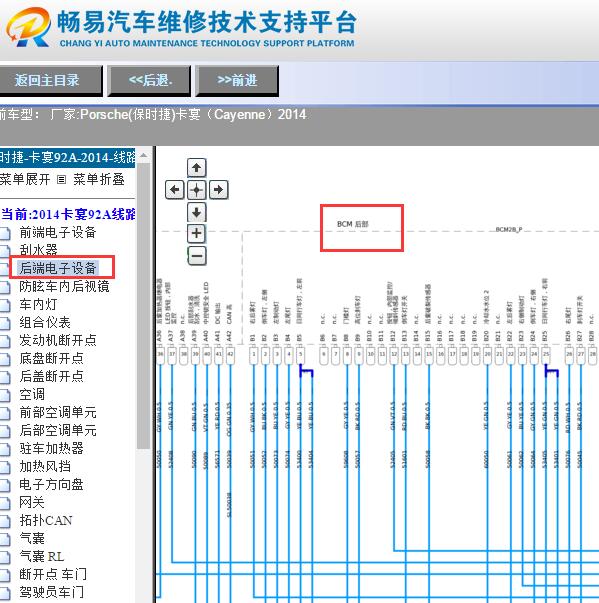The width and height of the screenshot is (599, 603).
Task: Open the 发动机断开点 entry
Action: point(58,340)
